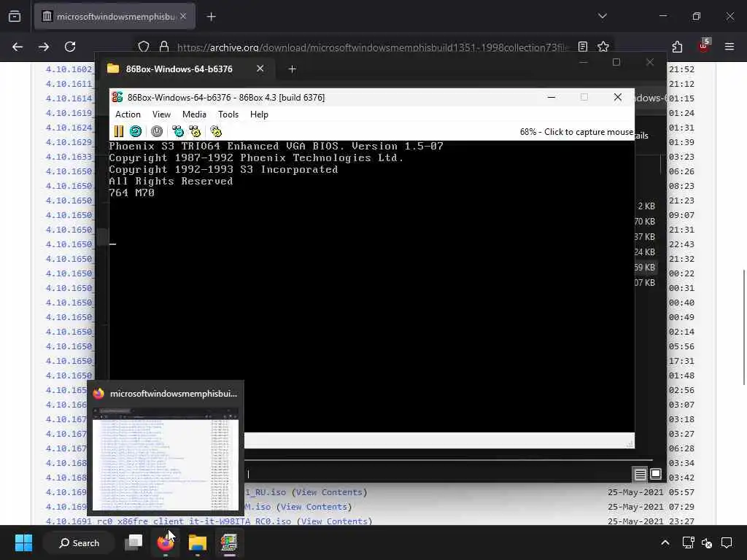Send Ctrl+Alt+Esc via toolbar icon
Image resolution: width=747 pixels, height=560 pixels.
pyautogui.click(x=195, y=131)
